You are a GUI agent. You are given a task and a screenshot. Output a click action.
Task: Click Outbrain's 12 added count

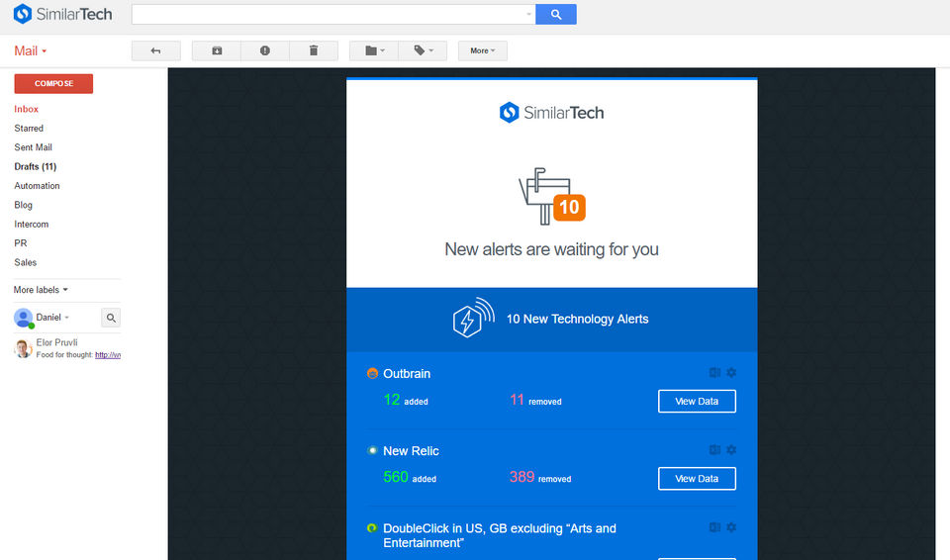click(x=406, y=400)
